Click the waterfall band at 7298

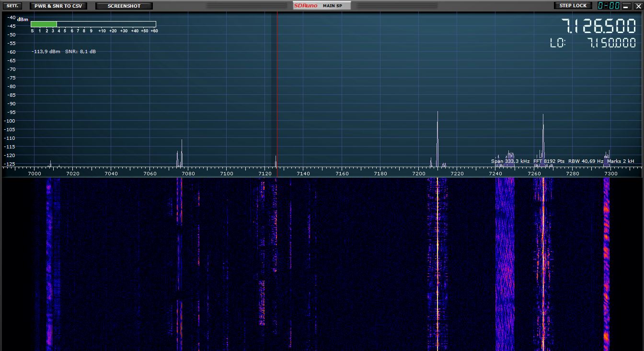606,263
